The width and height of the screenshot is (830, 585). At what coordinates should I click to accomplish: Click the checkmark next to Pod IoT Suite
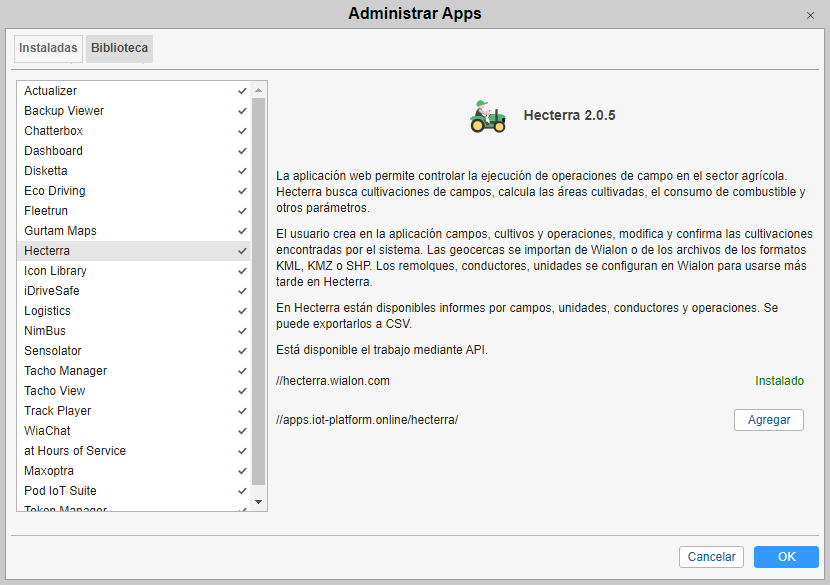tap(242, 491)
